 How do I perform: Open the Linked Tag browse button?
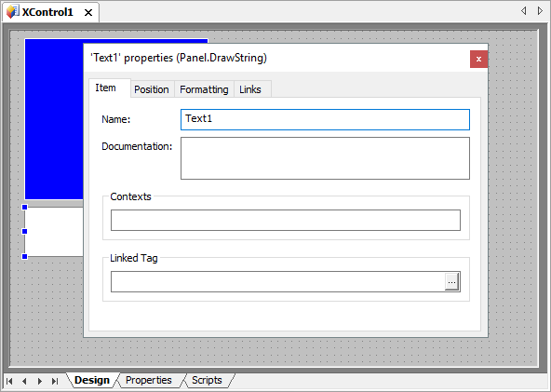pos(451,281)
